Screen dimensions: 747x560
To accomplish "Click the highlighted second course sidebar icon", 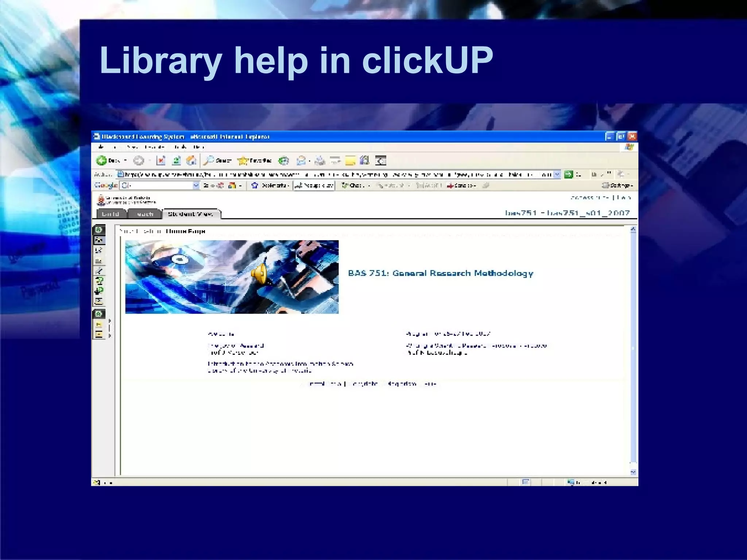I will pyautogui.click(x=99, y=240).
